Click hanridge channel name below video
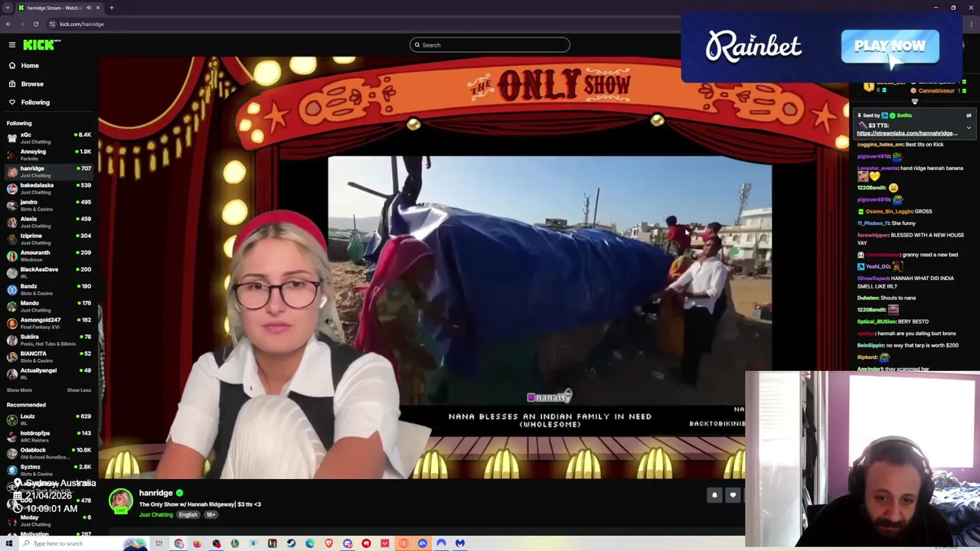 coord(155,494)
